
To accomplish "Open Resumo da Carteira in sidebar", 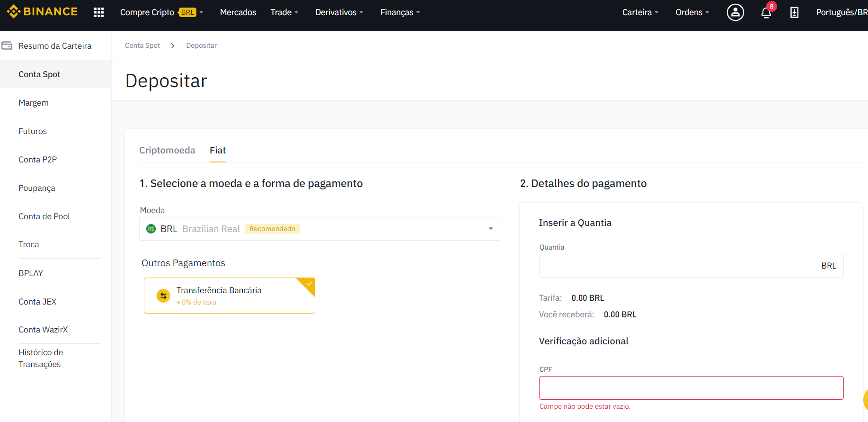I will click(55, 45).
